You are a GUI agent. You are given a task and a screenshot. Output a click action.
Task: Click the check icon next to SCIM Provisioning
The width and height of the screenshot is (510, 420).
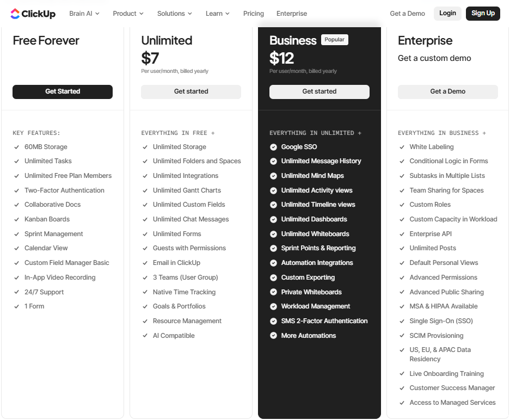click(x=402, y=335)
